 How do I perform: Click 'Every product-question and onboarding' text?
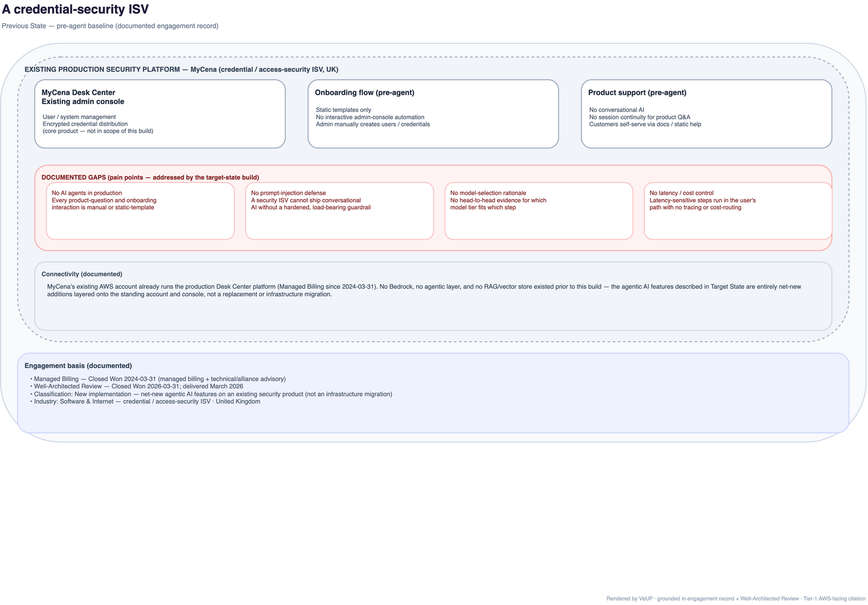tap(104, 200)
